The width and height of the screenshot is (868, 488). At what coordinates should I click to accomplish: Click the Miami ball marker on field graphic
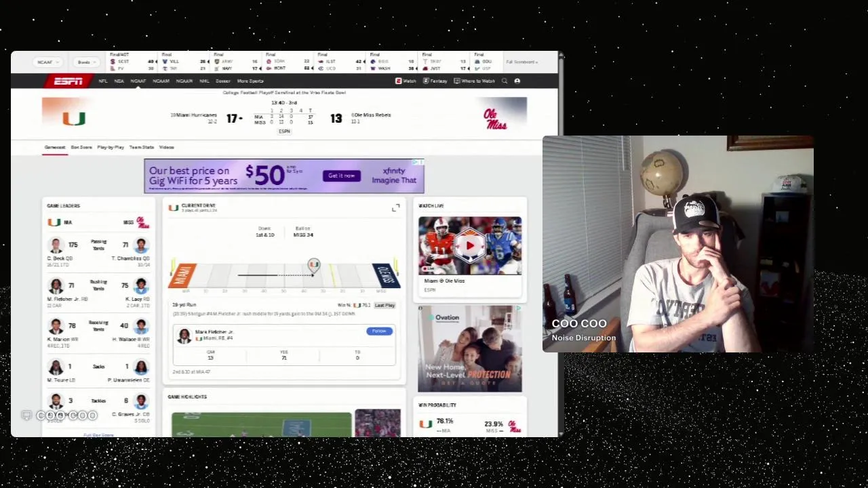(313, 265)
